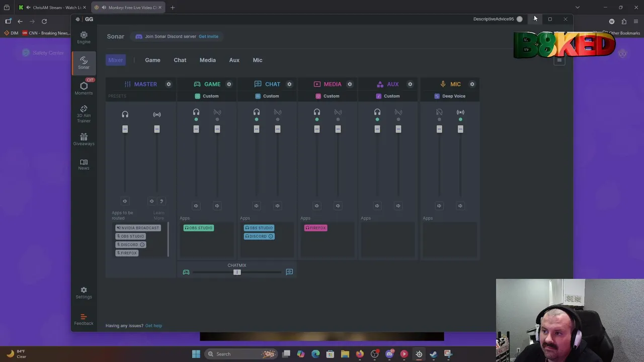The width and height of the screenshot is (644, 362).
Task: Toggle Aux headphone monitoring
Action: (x=377, y=112)
